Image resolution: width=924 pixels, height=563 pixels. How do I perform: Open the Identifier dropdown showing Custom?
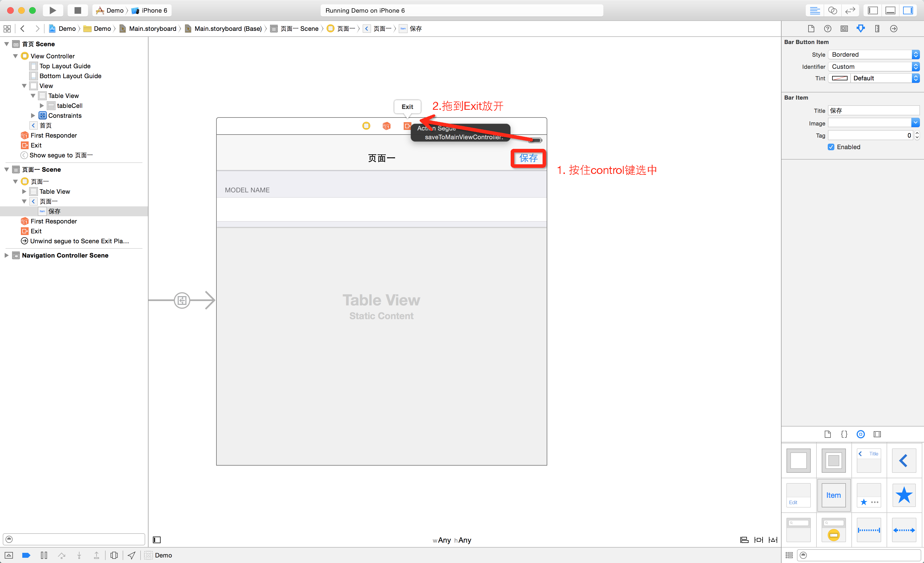click(874, 66)
